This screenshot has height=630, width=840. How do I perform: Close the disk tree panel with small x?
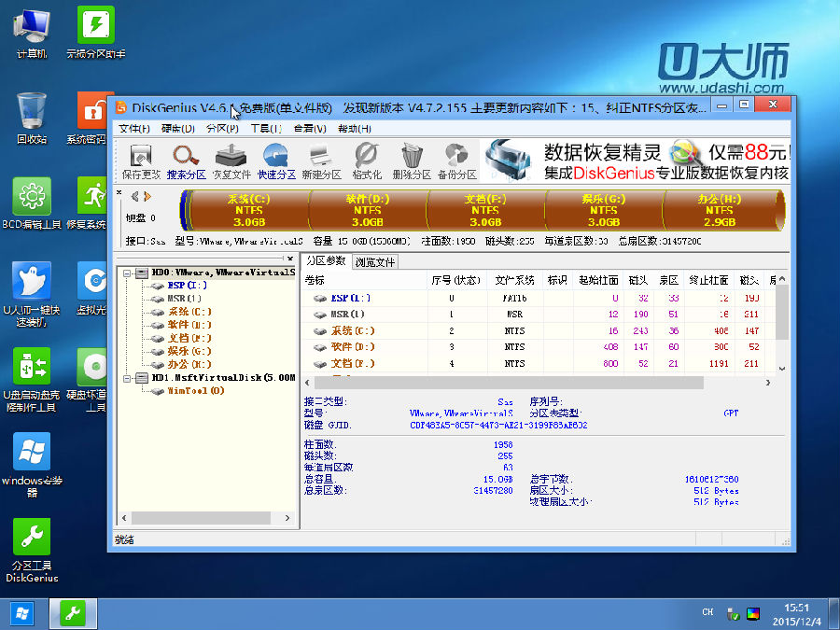pyautogui.click(x=290, y=259)
